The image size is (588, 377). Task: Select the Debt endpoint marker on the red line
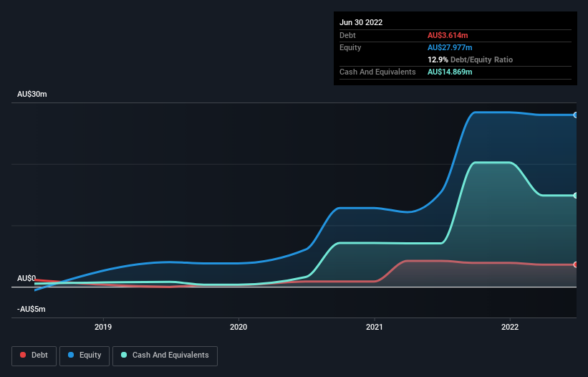click(576, 265)
